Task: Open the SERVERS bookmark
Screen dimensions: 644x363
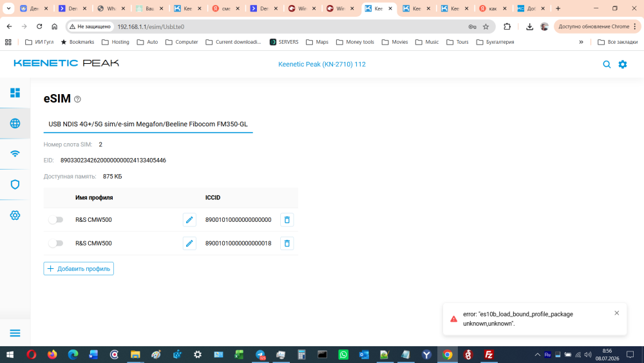Action: click(284, 42)
